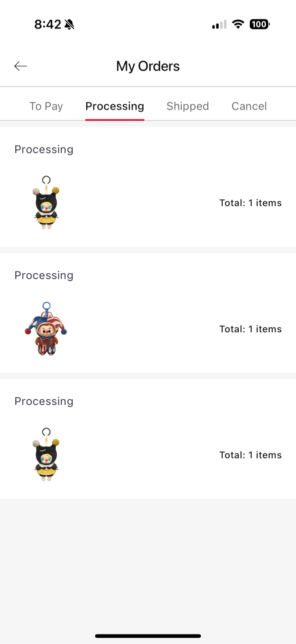The height and width of the screenshot is (644, 296).
Task: Tap the back arrow icon
Action: [21, 66]
